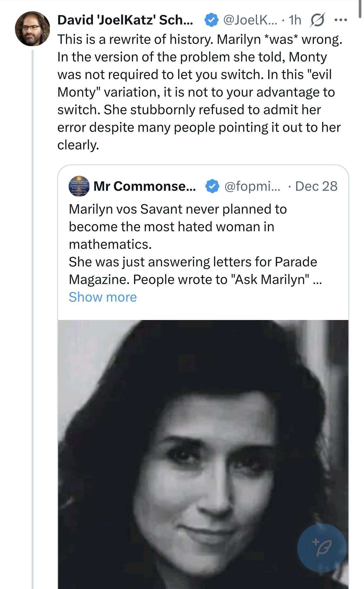Tap the David 'JoelKatz' Sch... display name
This screenshot has height=589, width=364.
125,20
